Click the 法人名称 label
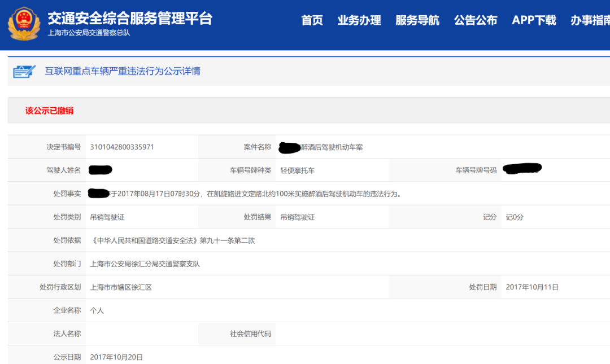Viewport: 610px width, 364px height. (67, 334)
